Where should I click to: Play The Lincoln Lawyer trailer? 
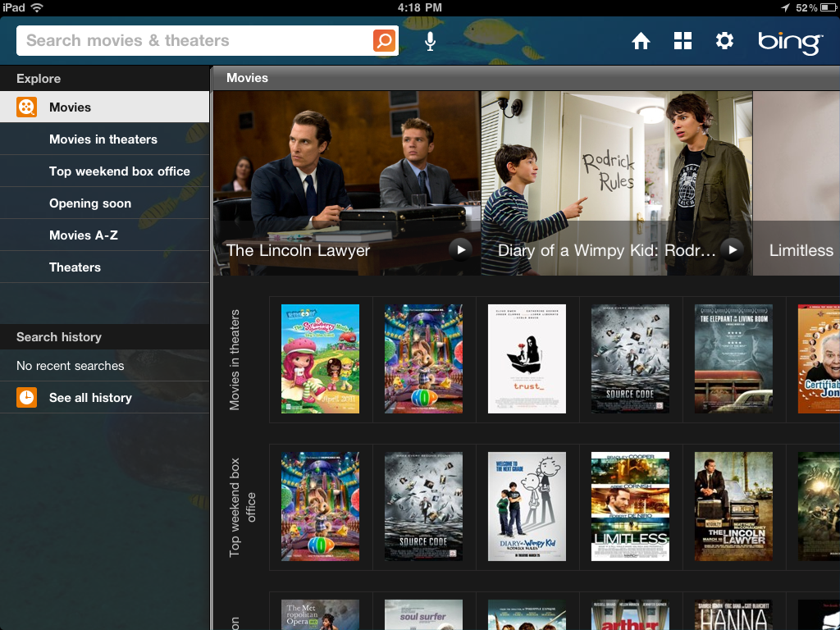click(461, 251)
